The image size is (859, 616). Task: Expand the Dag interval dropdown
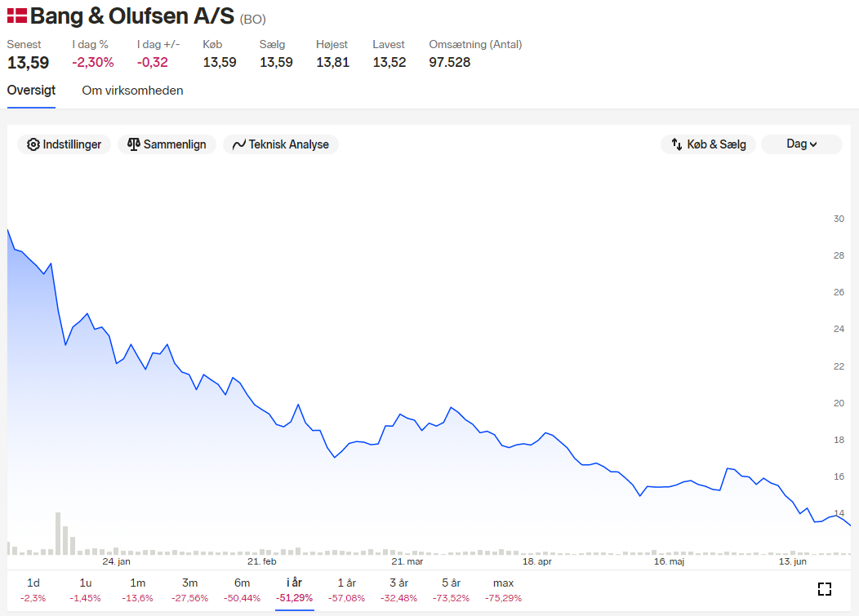[802, 144]
